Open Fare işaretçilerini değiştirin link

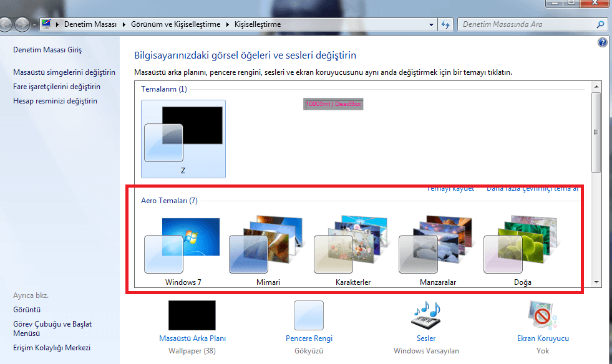(57, 87)
